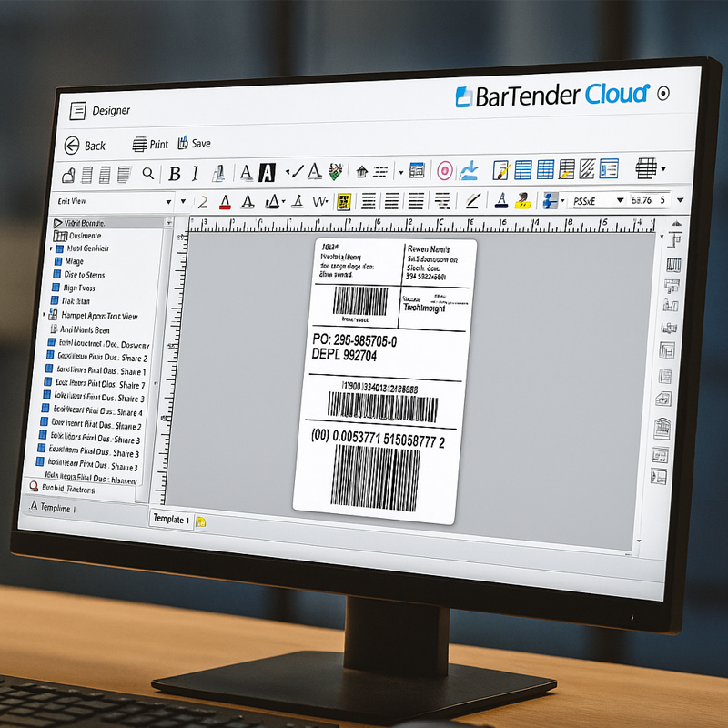
Task: Click the W text icon
Action: [x=320, y=201]
